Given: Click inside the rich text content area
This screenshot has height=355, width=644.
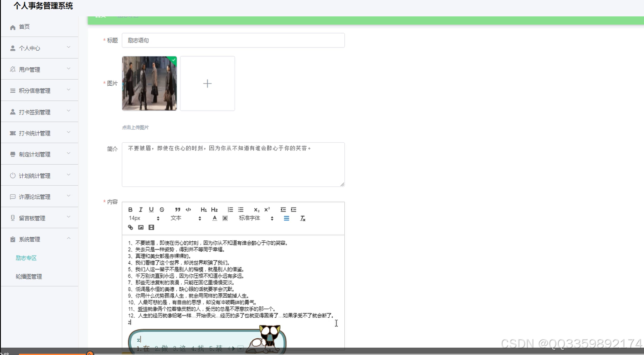Looking at the screenshot, I should (x=233, y=292).
